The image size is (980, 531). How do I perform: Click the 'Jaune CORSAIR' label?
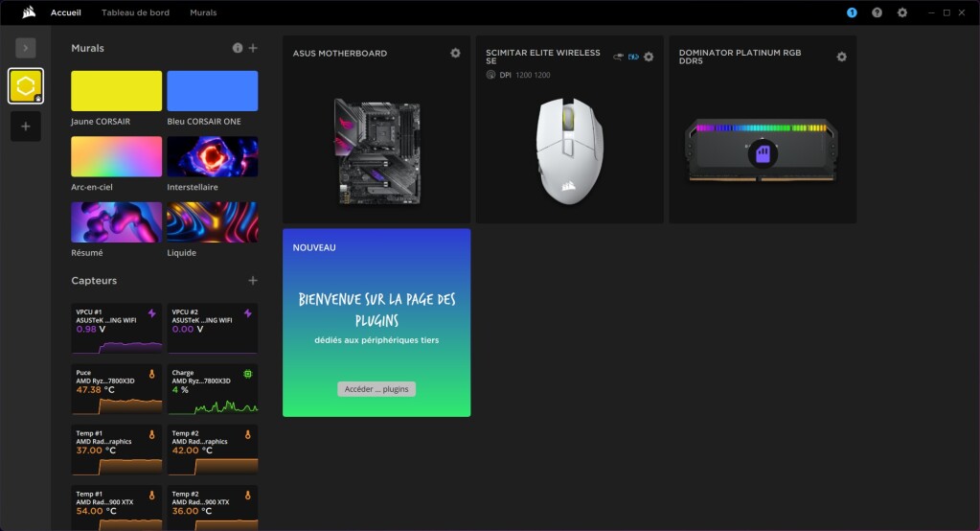pyautogui.click(x=101, y=122)
